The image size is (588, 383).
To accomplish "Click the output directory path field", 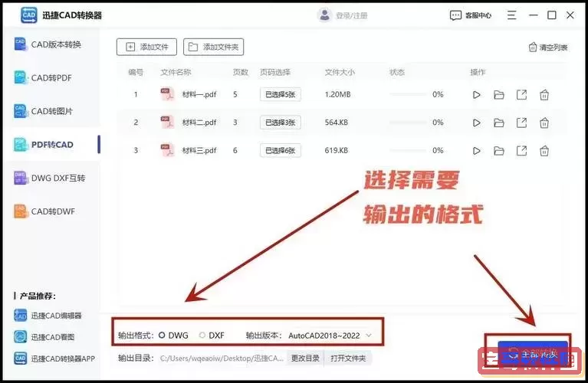I will point(222,358).
